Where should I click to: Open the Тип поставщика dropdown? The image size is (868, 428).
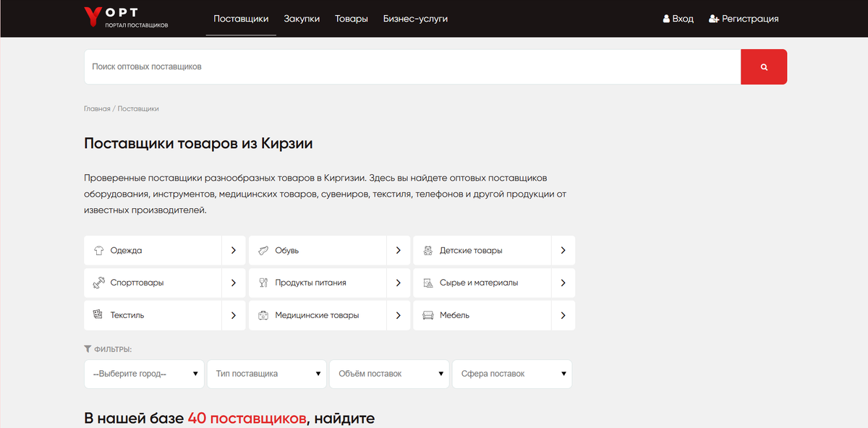tap(266, 374)
